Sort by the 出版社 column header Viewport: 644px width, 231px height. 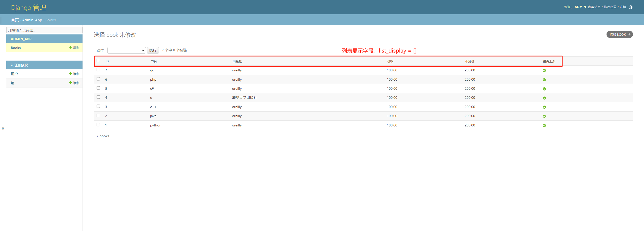(x=237, y=61)
